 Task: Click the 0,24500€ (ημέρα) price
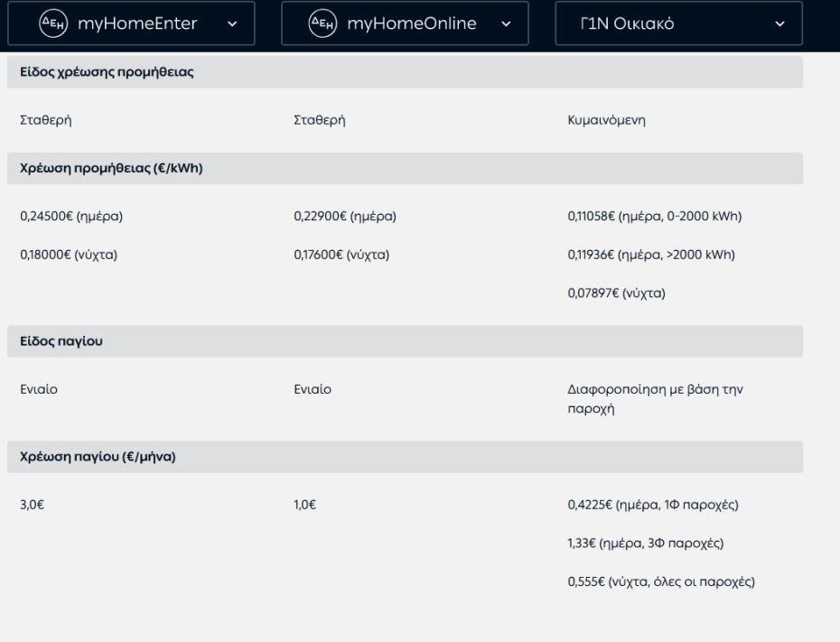pyautogui.click(x=71, y=217)
